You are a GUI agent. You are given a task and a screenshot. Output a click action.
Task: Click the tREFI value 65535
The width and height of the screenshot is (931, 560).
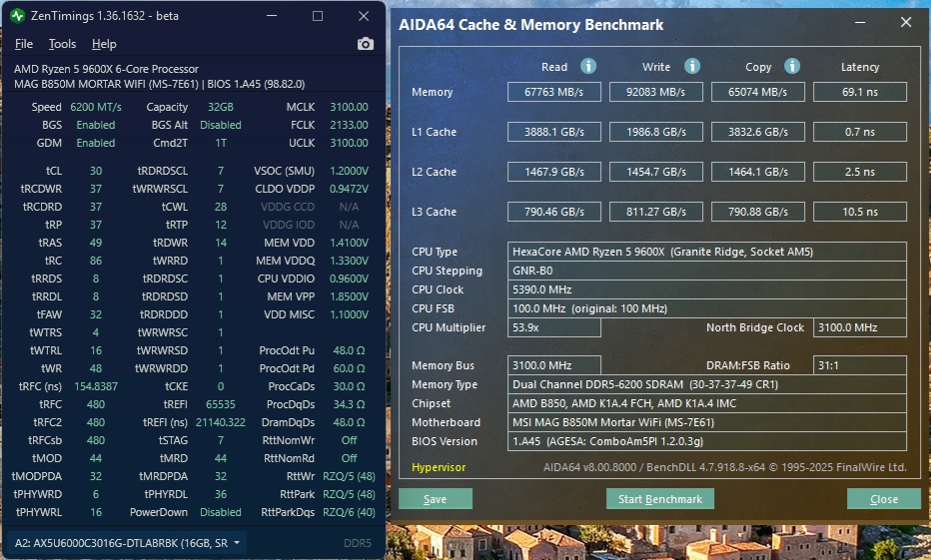point(221,404)
